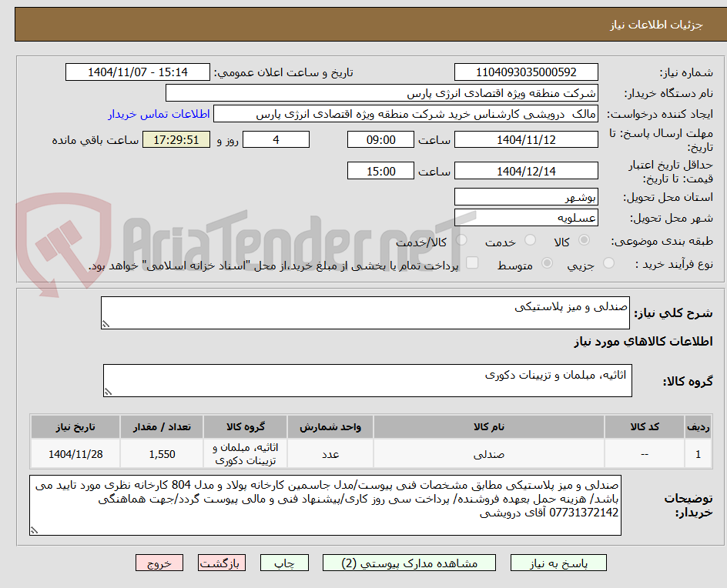Click the deadline time field 09:00
The height and width of the screenshot is (588, 727).
click(x=380, y=139)
